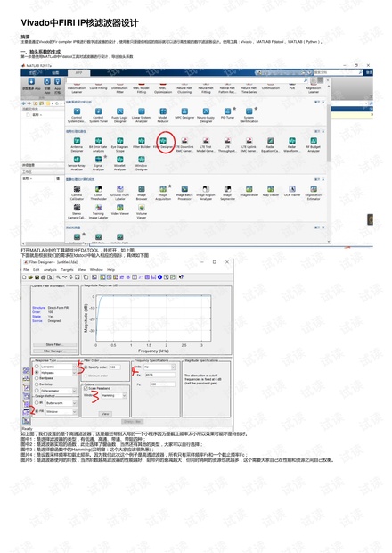Open the frequency Units dropdown
The width and height of the screenshot is (392, 553).
pos(159,367)
